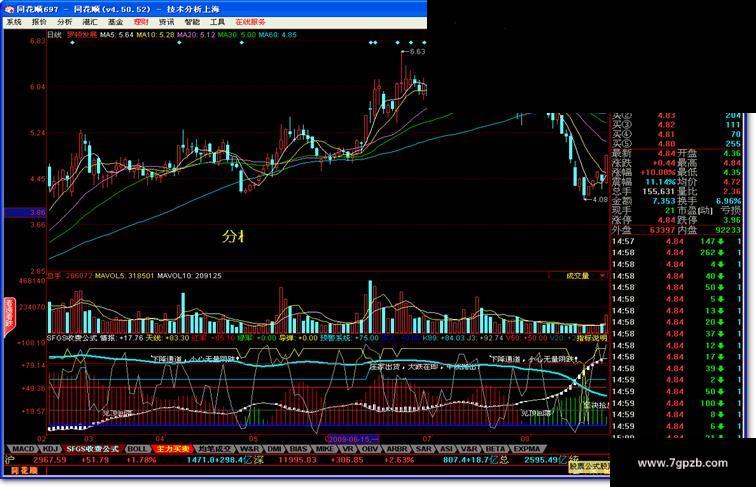The image size is (756, 487).
Task: Switch to the SAR indicator tab
Action: pos(423,449)
